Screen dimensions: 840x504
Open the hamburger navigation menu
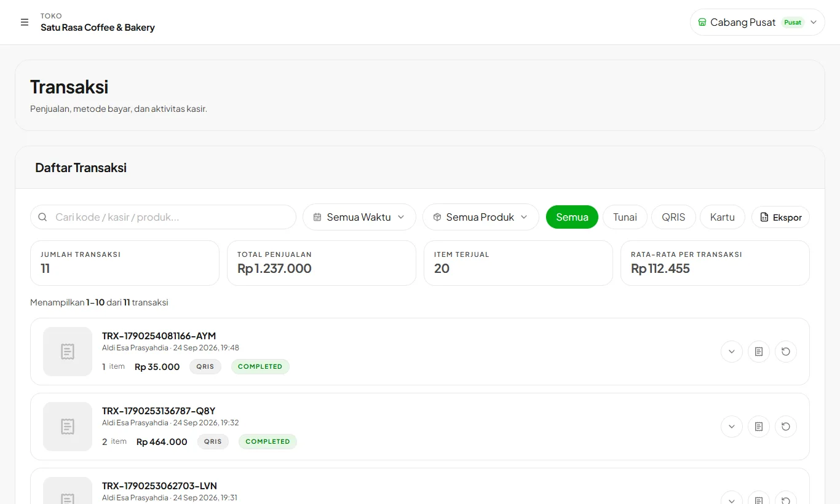(25, 22)
